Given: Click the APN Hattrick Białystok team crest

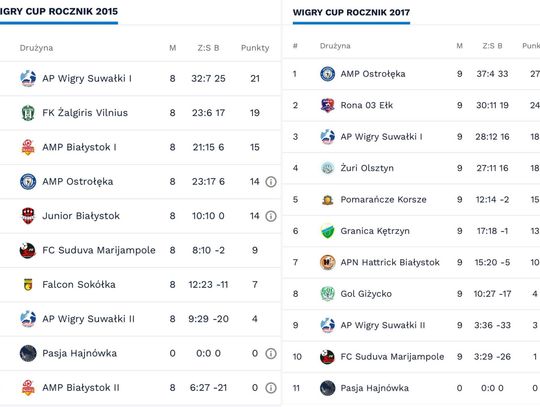Looking at the screenshot, I should tap(328, 262).
